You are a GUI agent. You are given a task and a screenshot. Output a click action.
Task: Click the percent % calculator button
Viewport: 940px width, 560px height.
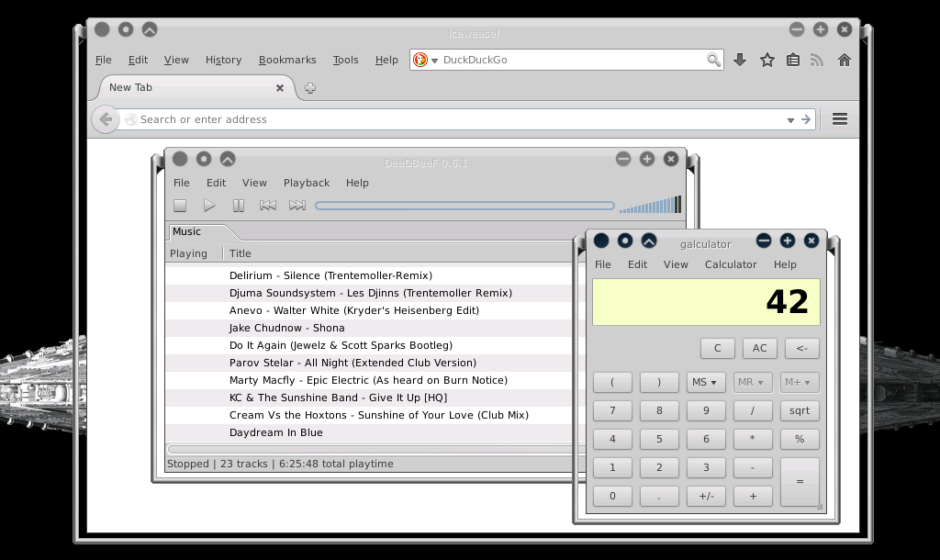[800, 439]
